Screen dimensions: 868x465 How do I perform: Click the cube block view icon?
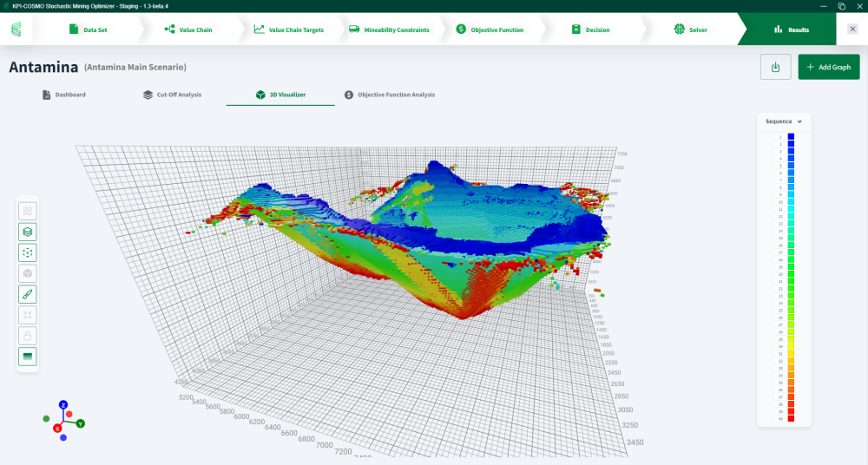point(28,273)
